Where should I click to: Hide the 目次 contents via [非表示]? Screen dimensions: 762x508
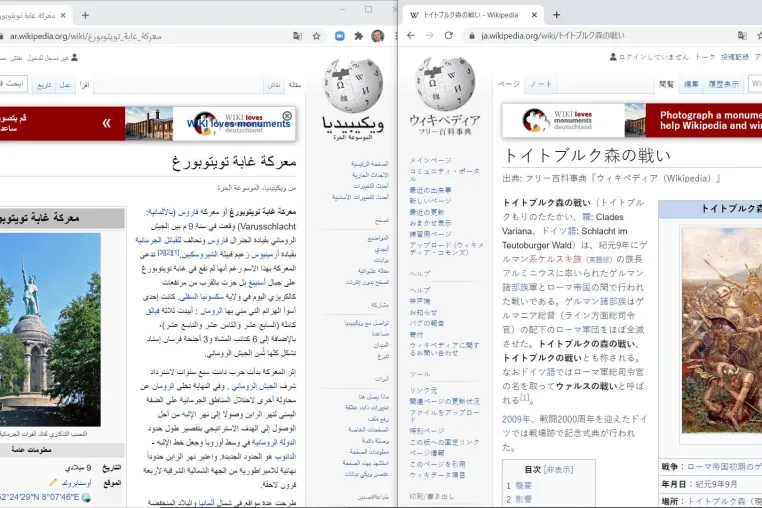pyautogui.click(x=558, y=470)
